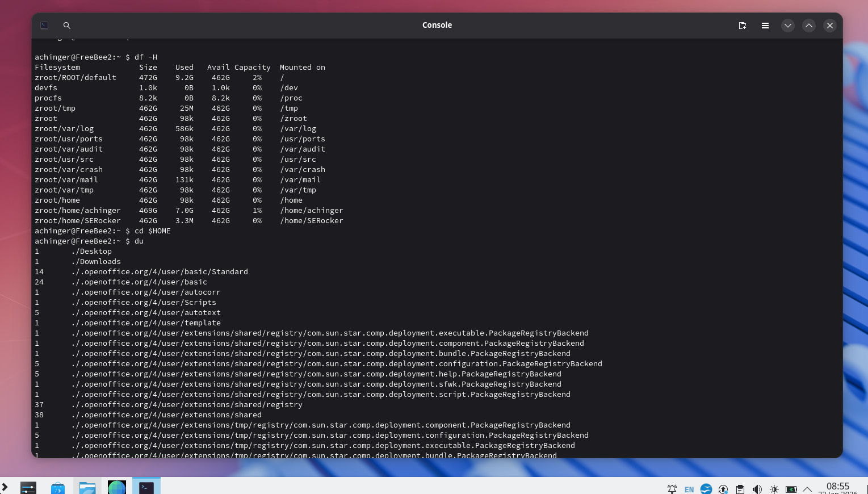
Task: Open the file manager from taskbar
Action: [87, 487]
